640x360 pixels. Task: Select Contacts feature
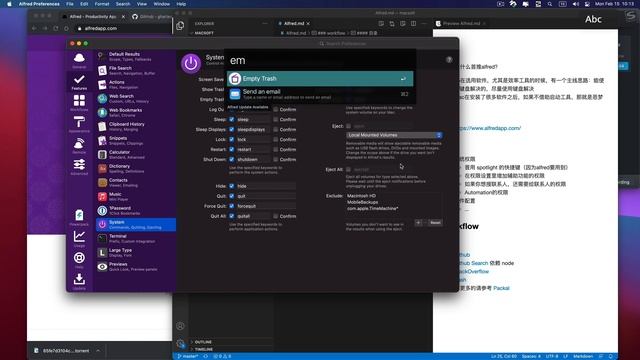pyautogui.click(x=136, y=182)
